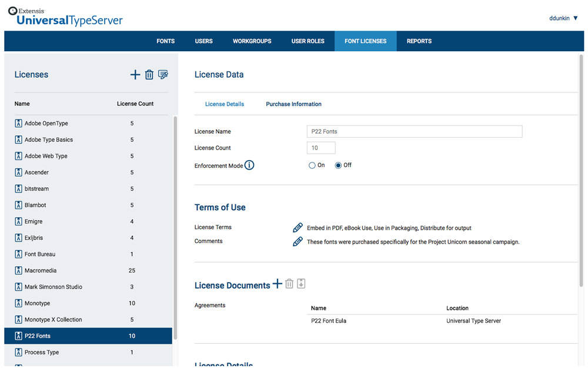Sort by the Name column header

click(x=22, y=104)
